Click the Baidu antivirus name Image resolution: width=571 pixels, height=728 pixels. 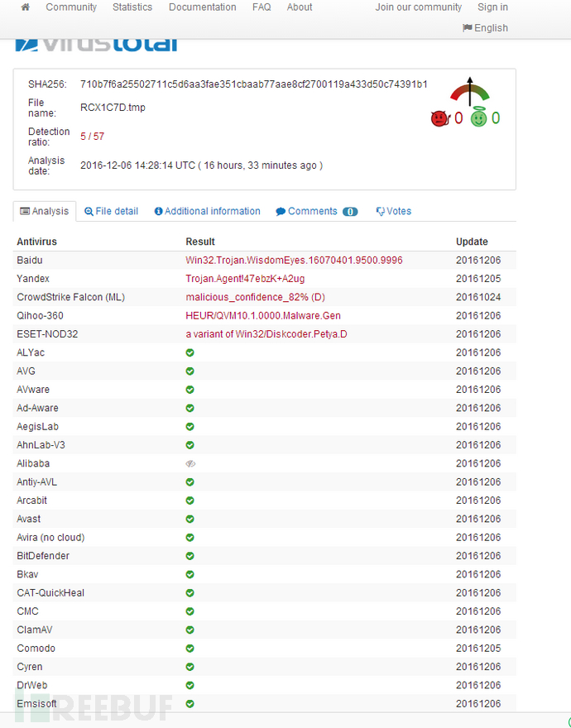click(x=30, y=260)
